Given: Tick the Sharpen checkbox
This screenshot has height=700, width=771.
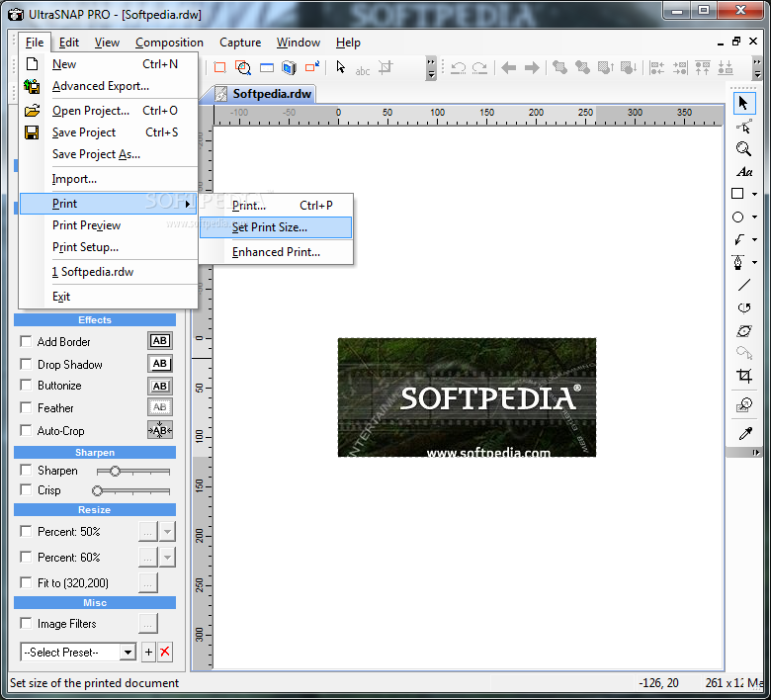Looking at the screenshot, I should [26, 471].
